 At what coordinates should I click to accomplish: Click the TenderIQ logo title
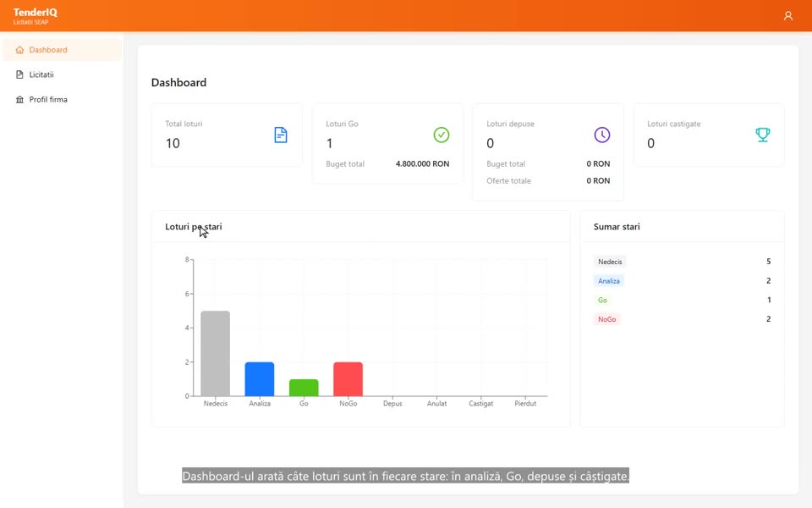(x=36, y=12)
